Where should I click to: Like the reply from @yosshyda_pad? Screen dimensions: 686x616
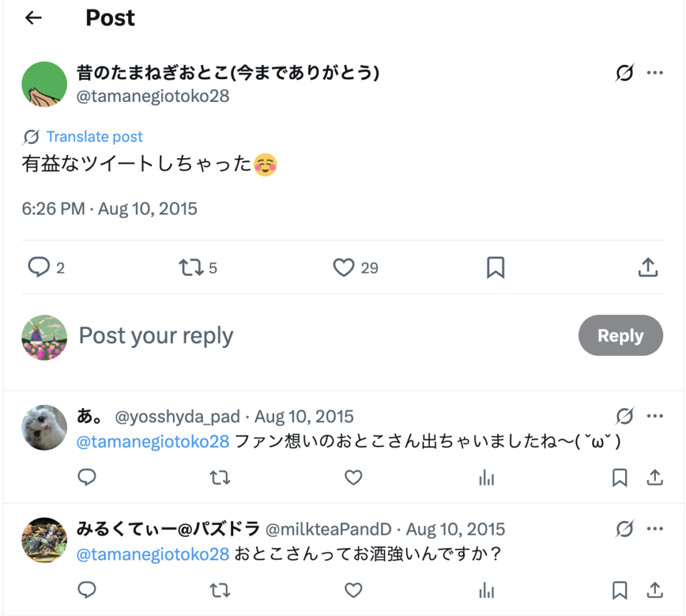(x=353, y=477)
